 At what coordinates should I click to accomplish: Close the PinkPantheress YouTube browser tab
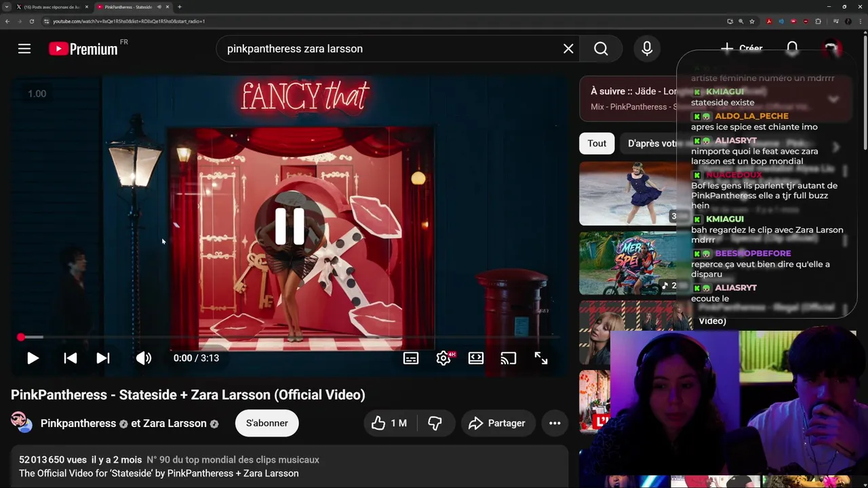[x=167, y=7]
